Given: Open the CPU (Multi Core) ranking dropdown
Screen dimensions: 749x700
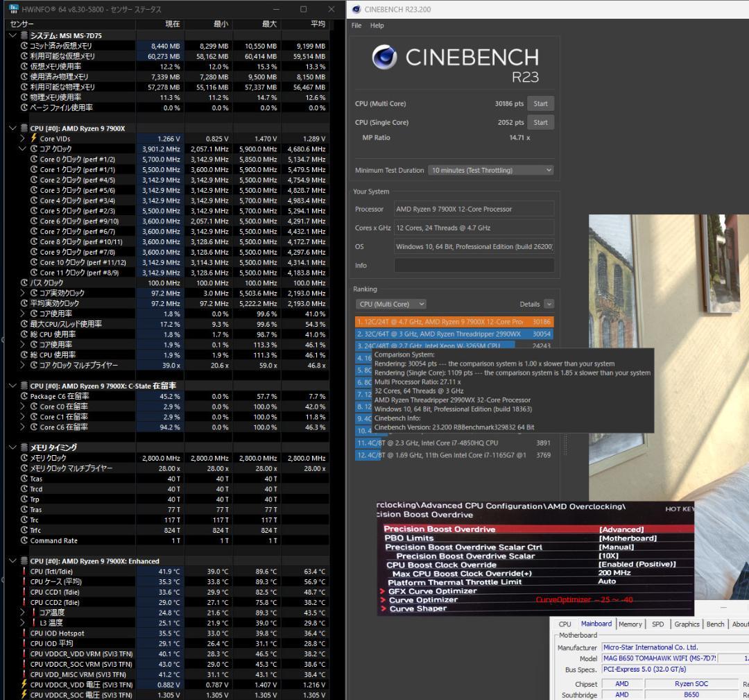Looking at the screenshot, I should [x=391, y=304].
